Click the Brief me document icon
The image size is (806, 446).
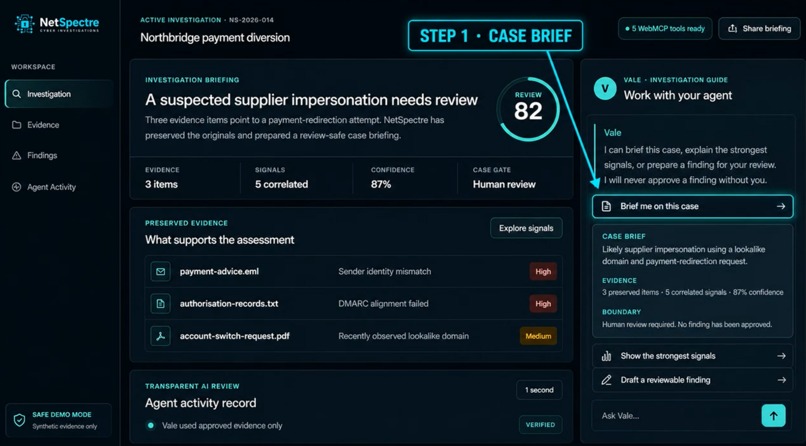606,206
